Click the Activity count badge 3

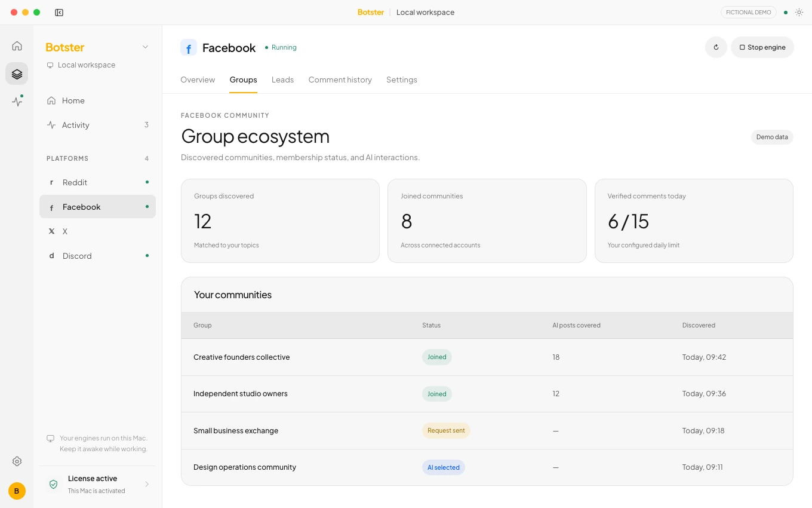coord(146,125)
